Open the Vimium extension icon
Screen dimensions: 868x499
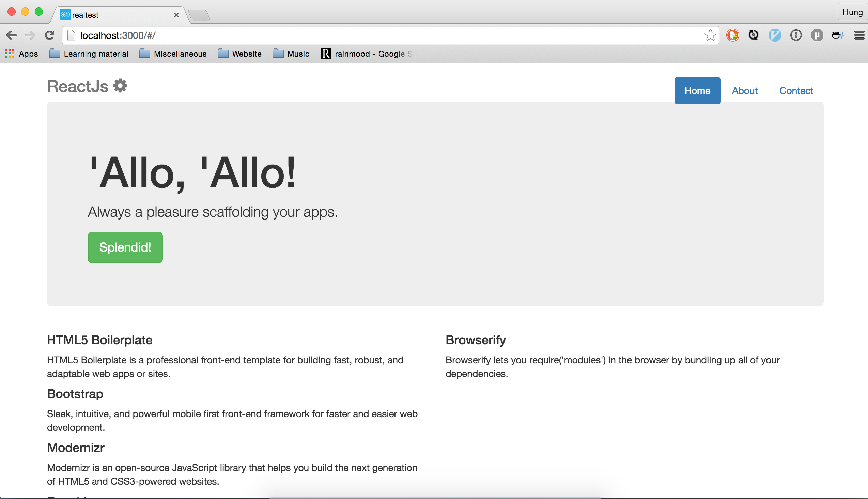tap(774, 35)
